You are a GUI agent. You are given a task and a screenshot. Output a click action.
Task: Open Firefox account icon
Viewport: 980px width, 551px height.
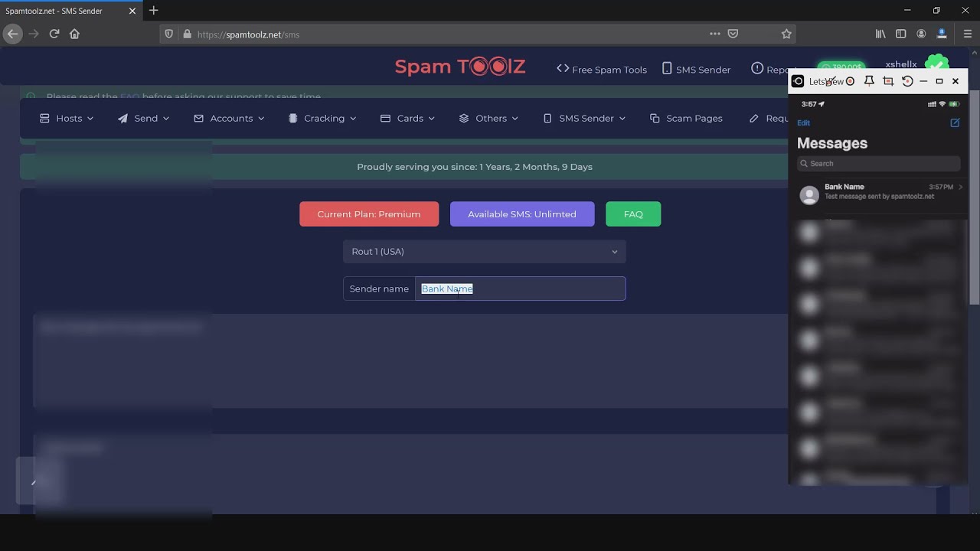921,34
